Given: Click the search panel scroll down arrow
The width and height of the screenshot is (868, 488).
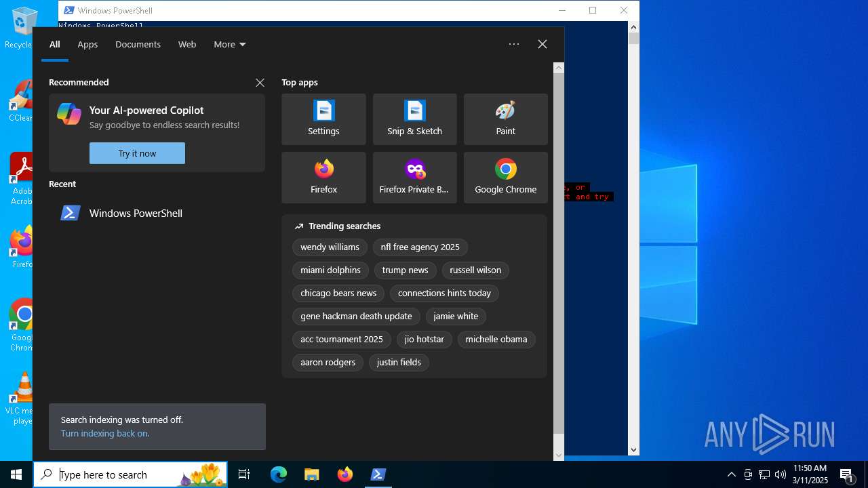Looking at the screenshot, I should (x=559, y=455).
